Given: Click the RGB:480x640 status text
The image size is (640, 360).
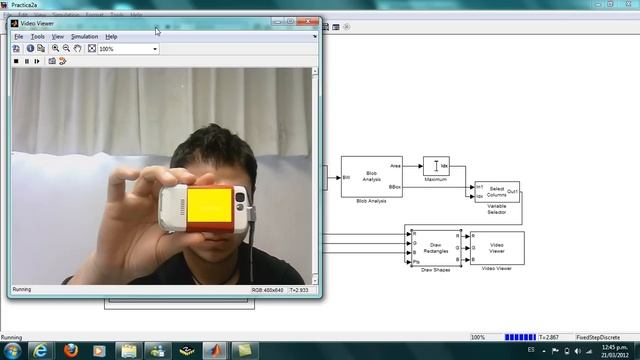Looking at the screenshot, I should click(x=267, y=290).
